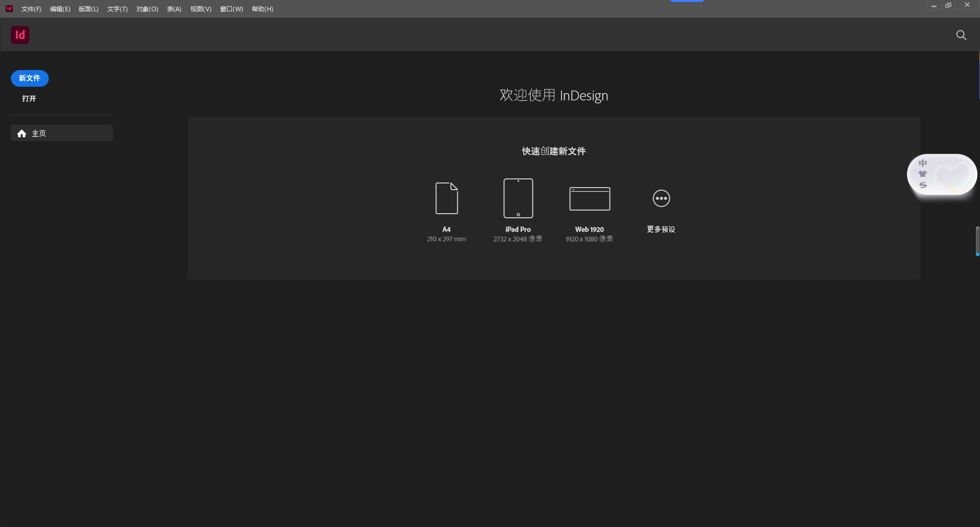Screen dimensions: 980x527
Task: Click the 新文件 button
Action: 29,78
